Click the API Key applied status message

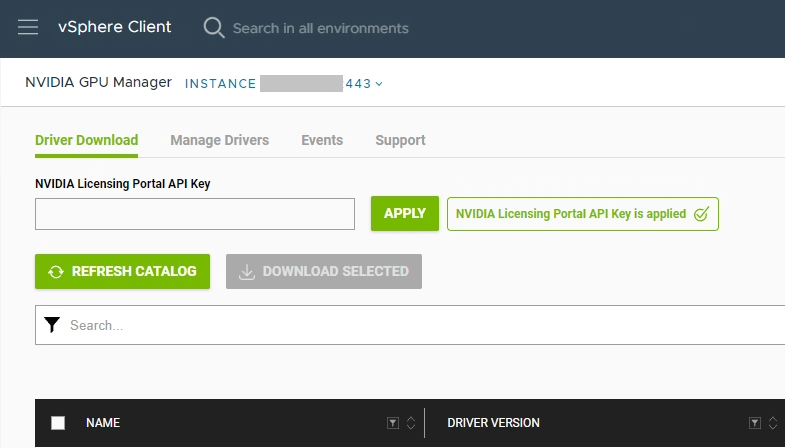[583, 214]
